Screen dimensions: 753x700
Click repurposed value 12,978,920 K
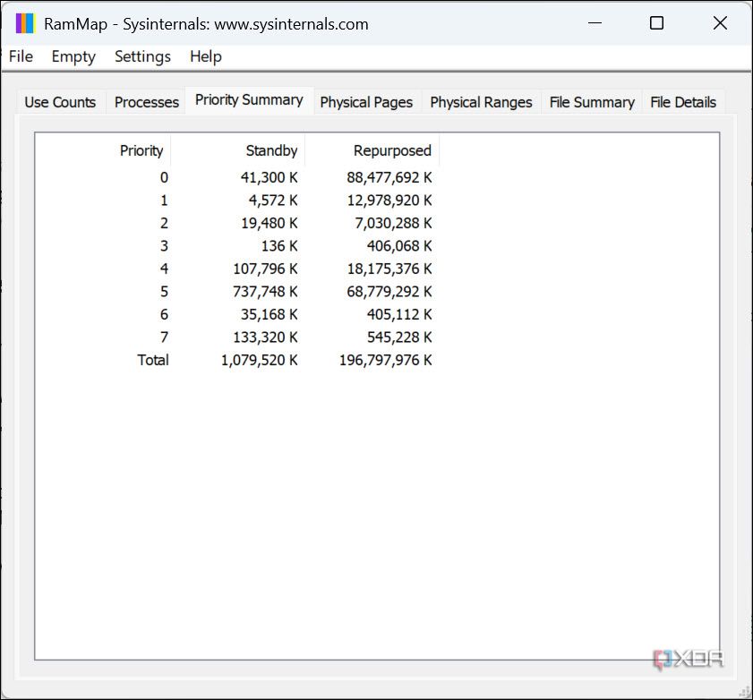[389, 201]
